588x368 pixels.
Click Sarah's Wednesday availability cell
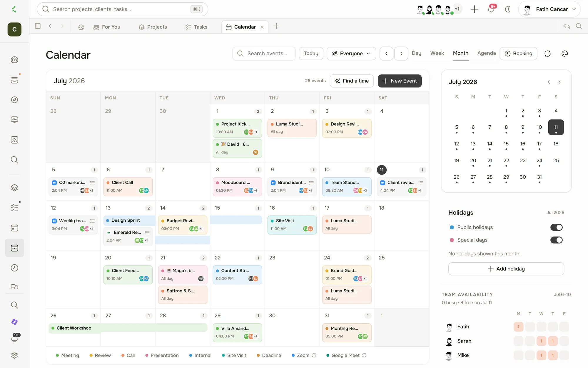click(x=541, y=341)
